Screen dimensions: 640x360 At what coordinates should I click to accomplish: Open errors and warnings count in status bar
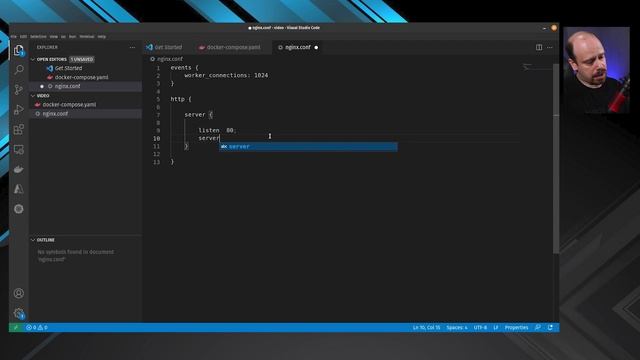[x=37, y=327]
